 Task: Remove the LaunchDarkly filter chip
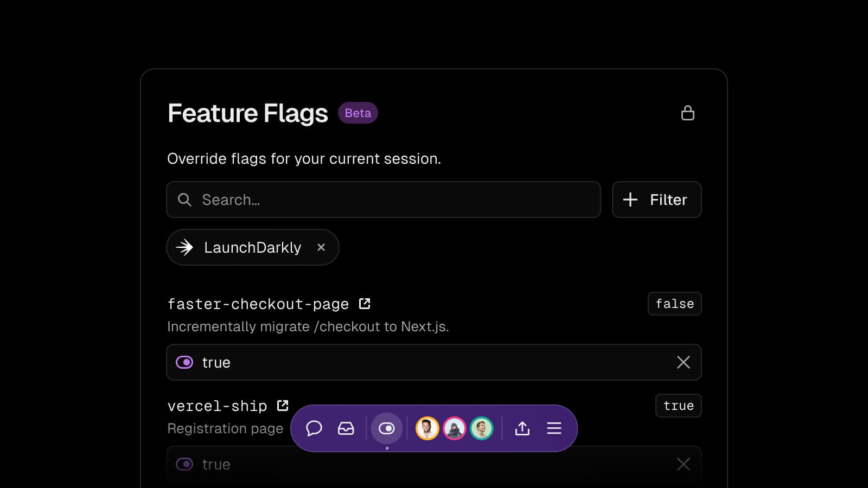(x=321, y=247)
